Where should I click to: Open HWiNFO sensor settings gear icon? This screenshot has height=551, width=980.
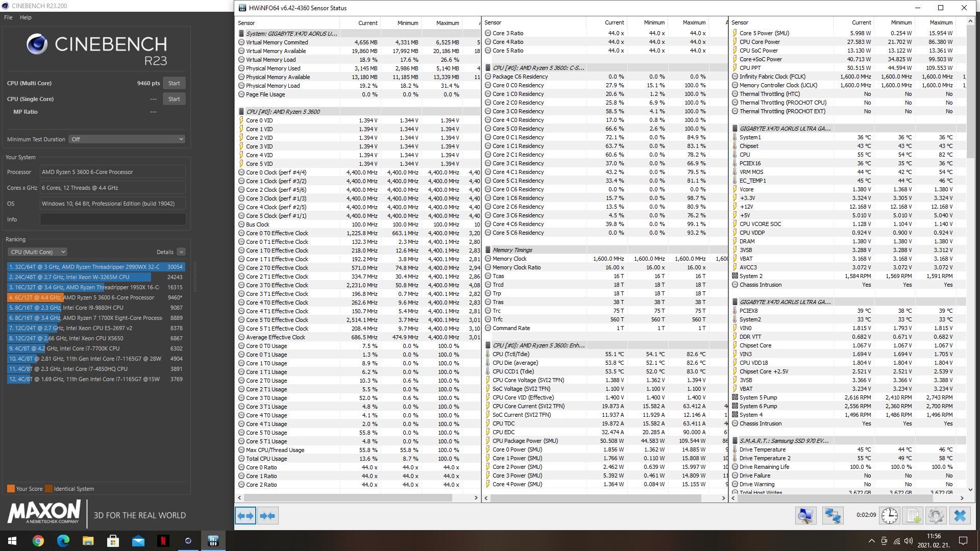(x=936, y=516)
